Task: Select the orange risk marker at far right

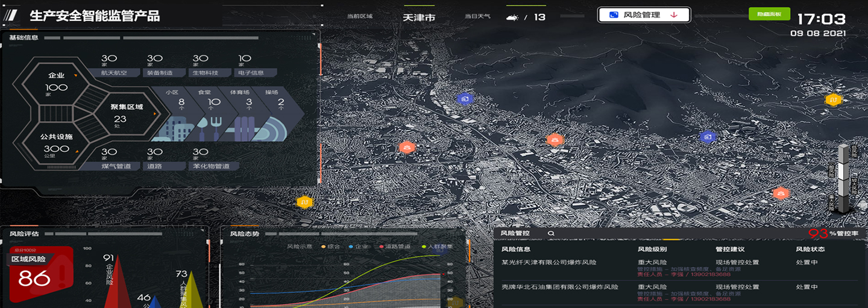Action: [781, 193]
